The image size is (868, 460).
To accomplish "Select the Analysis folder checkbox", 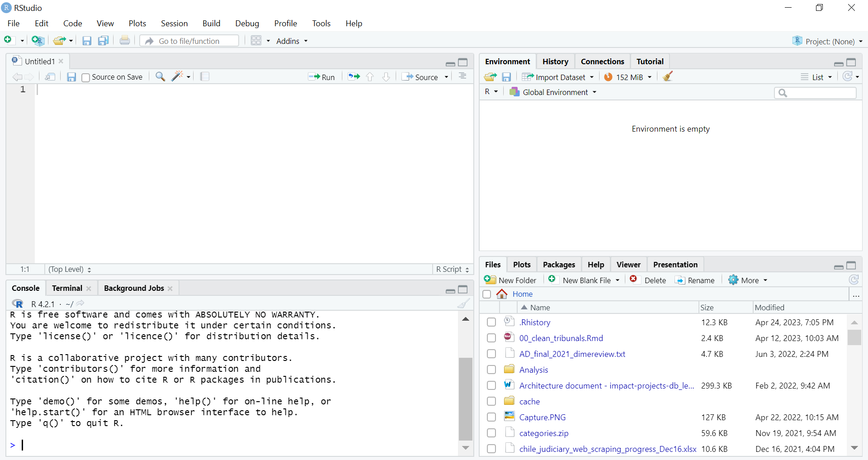I will pos(491,370).
